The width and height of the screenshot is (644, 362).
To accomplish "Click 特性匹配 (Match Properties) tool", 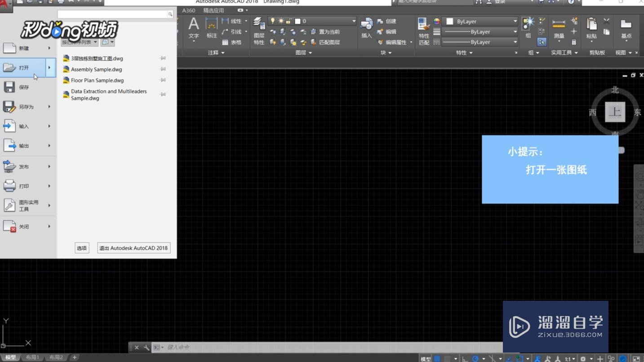I will click(x=424, y=31).
